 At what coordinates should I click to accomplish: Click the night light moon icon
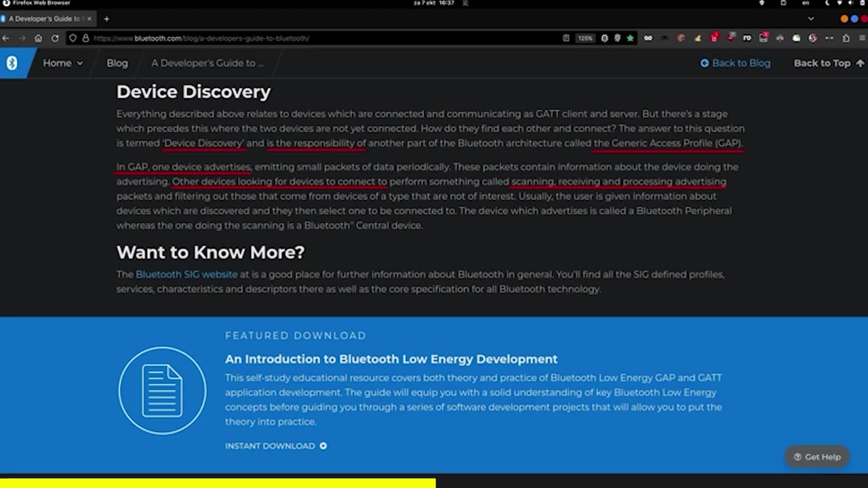tap(828, 3)
